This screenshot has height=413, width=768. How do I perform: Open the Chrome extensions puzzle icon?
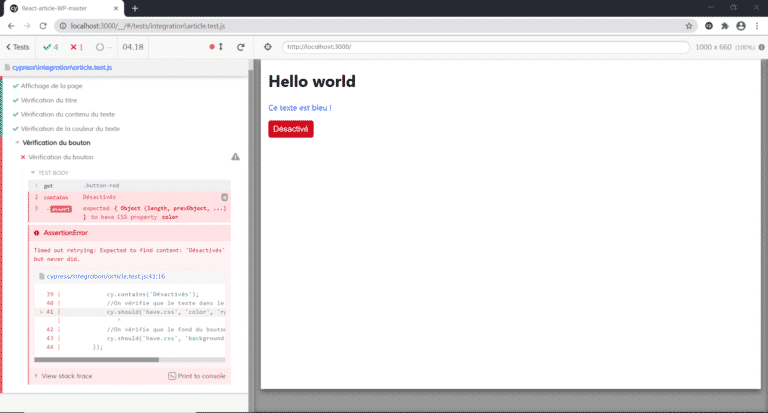[x=725, y=26]
